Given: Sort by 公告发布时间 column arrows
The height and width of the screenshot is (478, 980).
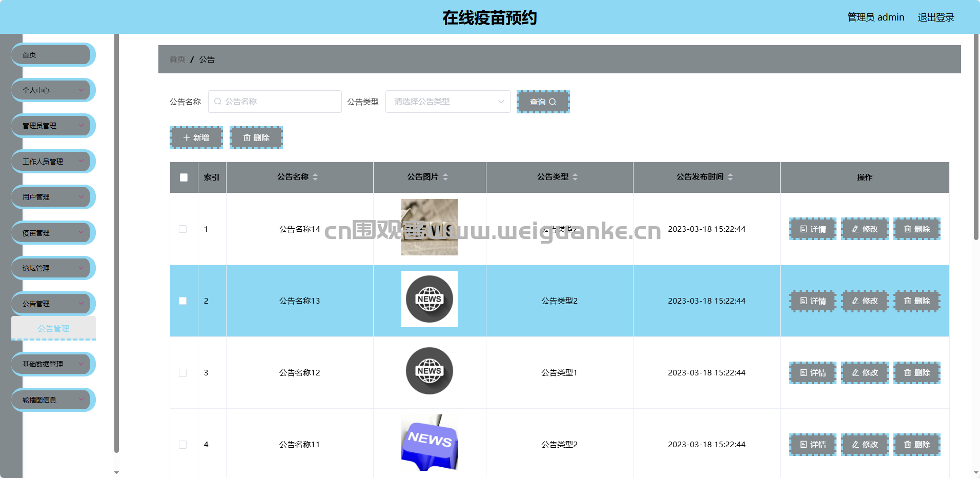Looking at the screenshot, I should click(730, 177).
